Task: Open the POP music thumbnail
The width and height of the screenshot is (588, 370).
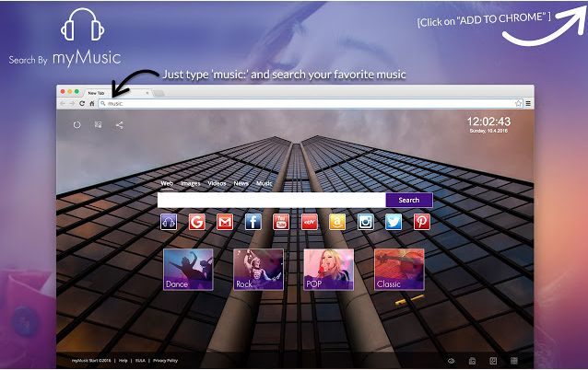Action: point(329,270)
